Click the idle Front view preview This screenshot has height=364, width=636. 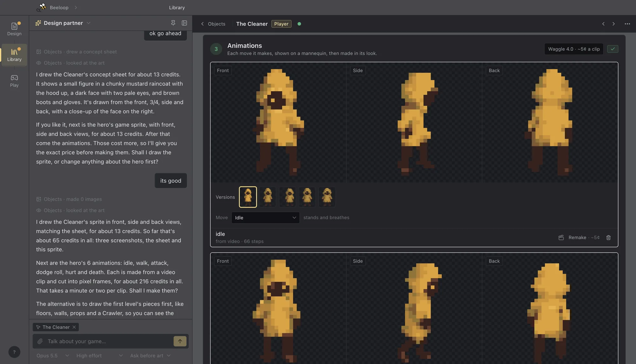pos(279,123)
